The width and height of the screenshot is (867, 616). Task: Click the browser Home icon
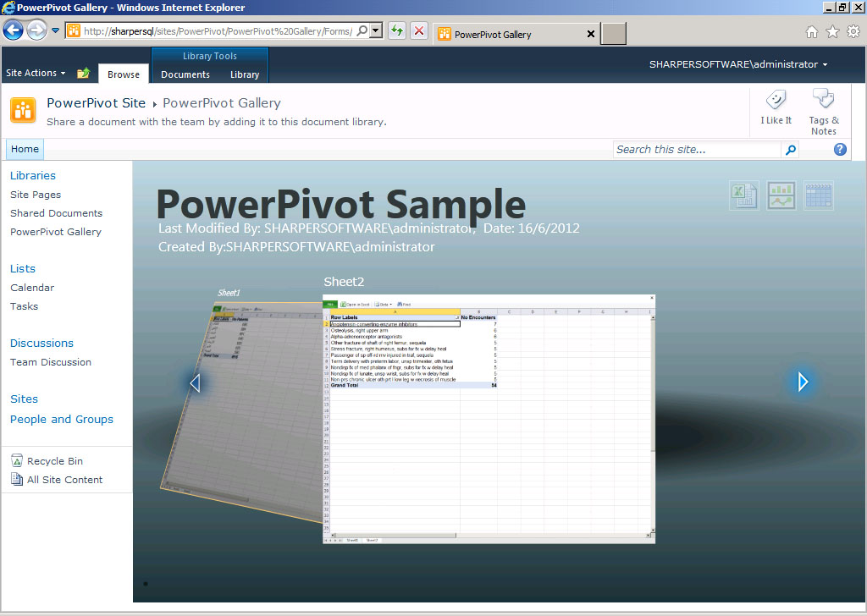tap(811, 32)
